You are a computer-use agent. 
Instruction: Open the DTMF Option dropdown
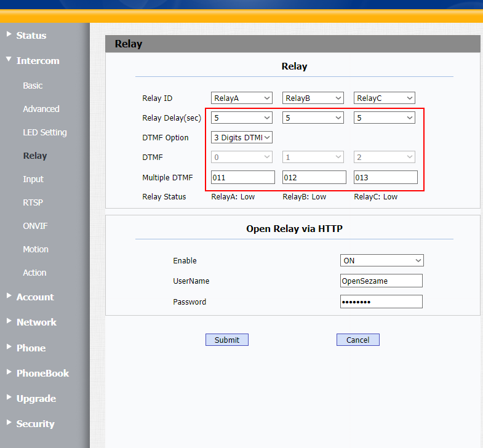[x=242, y=138]
